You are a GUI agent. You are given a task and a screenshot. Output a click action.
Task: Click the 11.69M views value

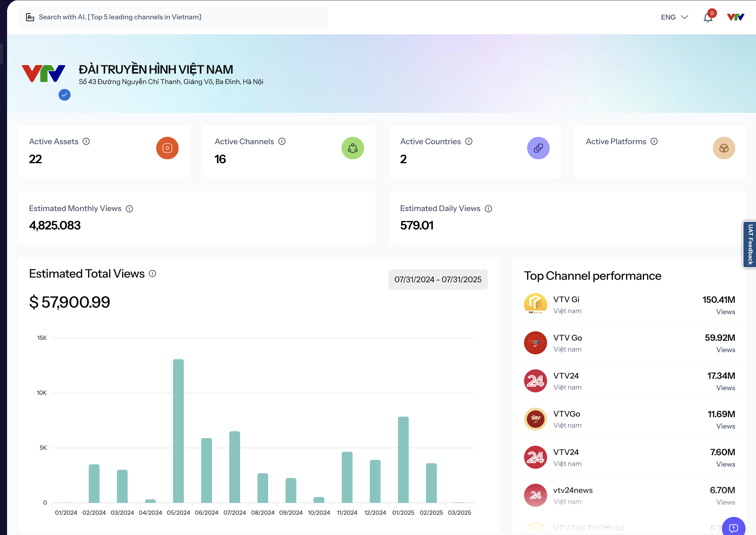721,414
